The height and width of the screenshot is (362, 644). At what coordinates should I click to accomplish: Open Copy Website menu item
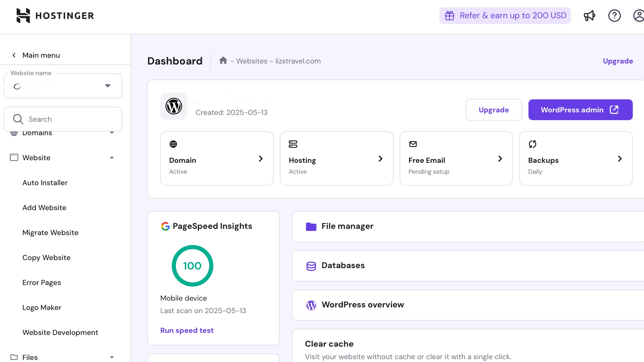pos(46,257)
